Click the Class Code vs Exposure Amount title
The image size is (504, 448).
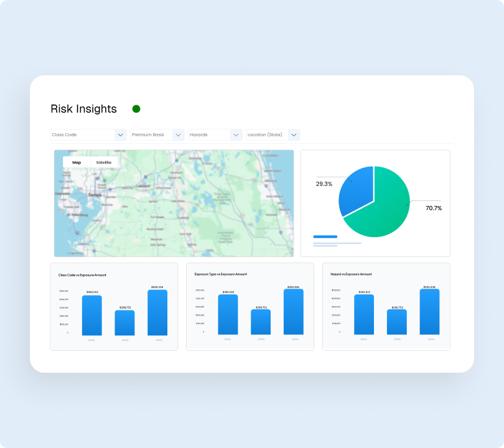[83, 274]
